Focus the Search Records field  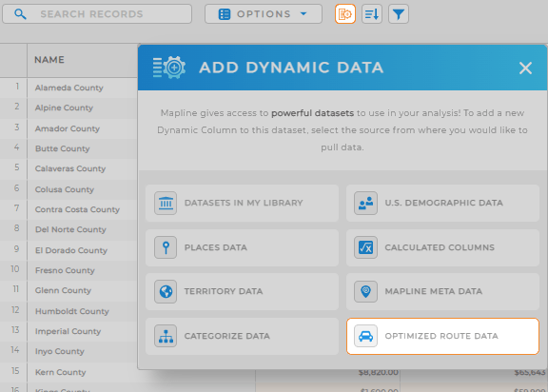(x=97, y=14)
